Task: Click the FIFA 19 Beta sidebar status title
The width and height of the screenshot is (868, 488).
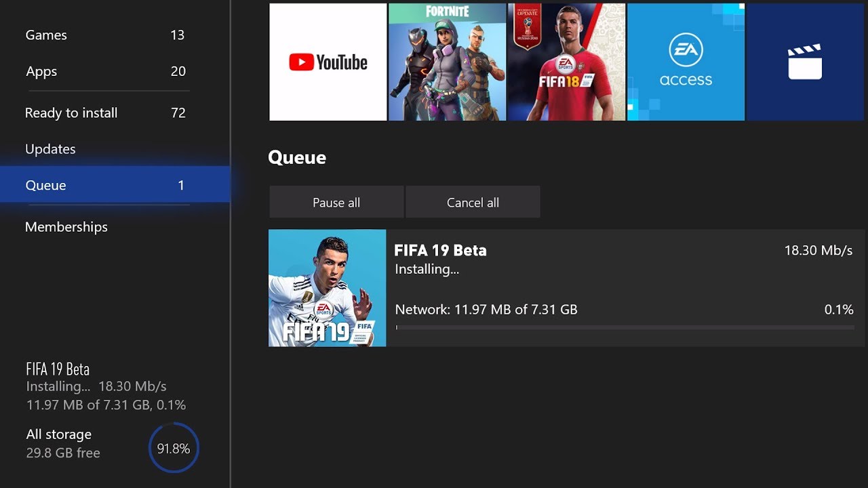Action: [x=58, y=369]
